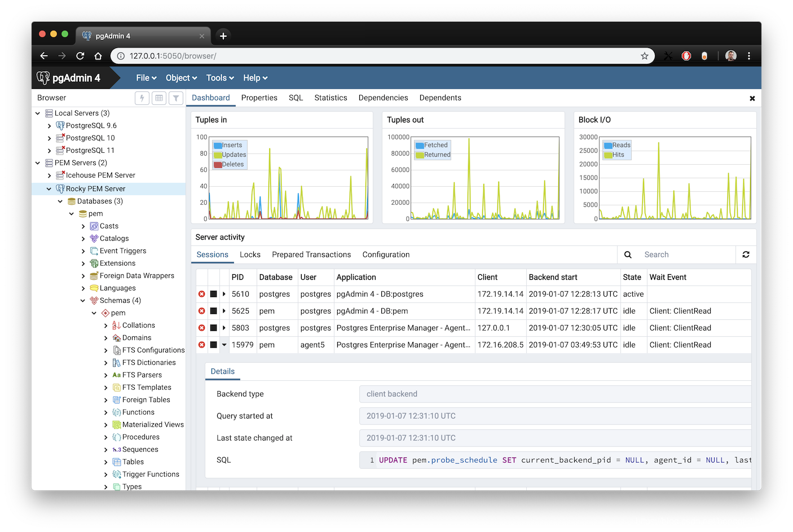The width and height of the screenshot is (793, 532).
Task: Open the Query Tool from the browser toolbar
Action: pyautogui.click(x=142, y=98)
